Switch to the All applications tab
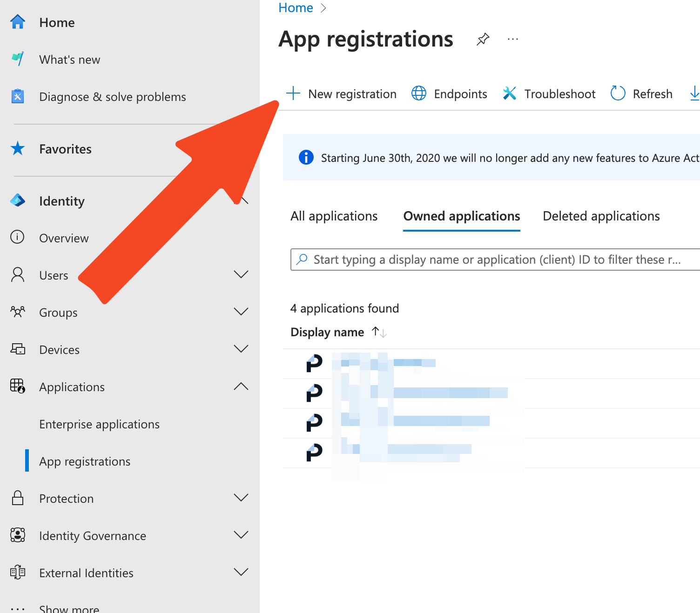700x613 pixels. [x=334, y=216]
